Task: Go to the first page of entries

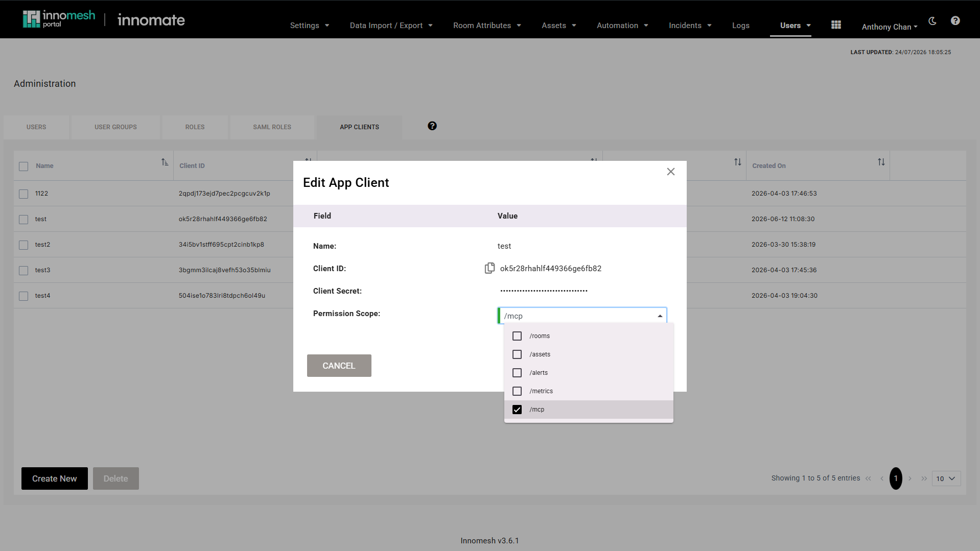Action: coord(868,478)
